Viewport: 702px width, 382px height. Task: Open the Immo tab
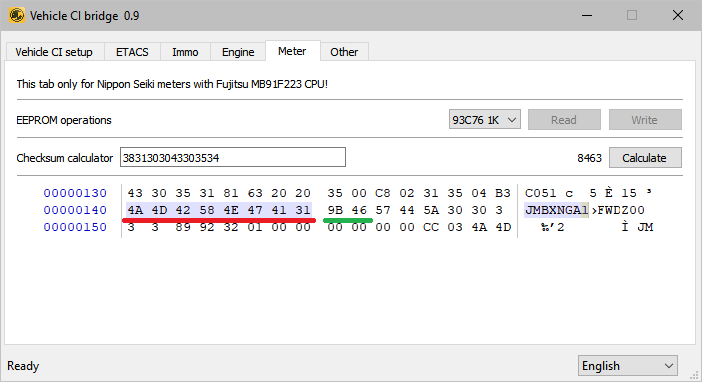click(185, 52)
